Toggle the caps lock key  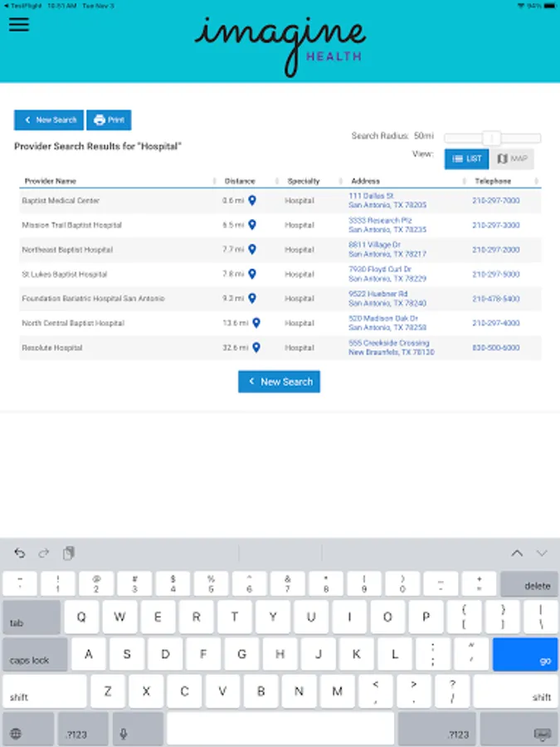tap(35, 654)
